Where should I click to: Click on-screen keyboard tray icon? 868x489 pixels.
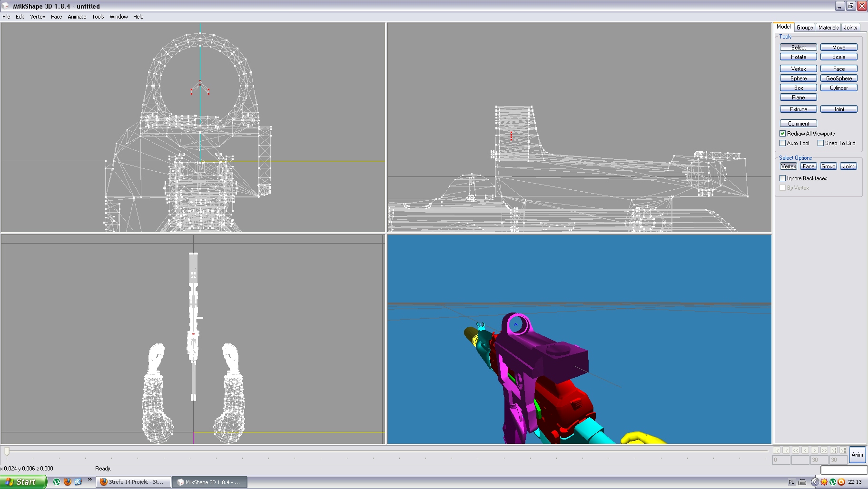(x=802, y=482)
